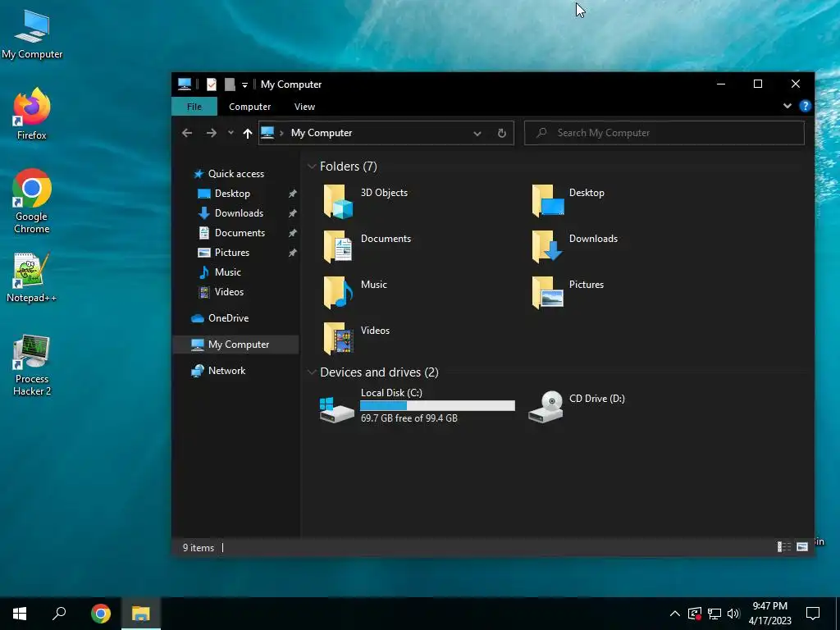The height and width of the screenshot is (630, 840).
Task: Click the pin icon beside Documents
Action: (293, 233)
